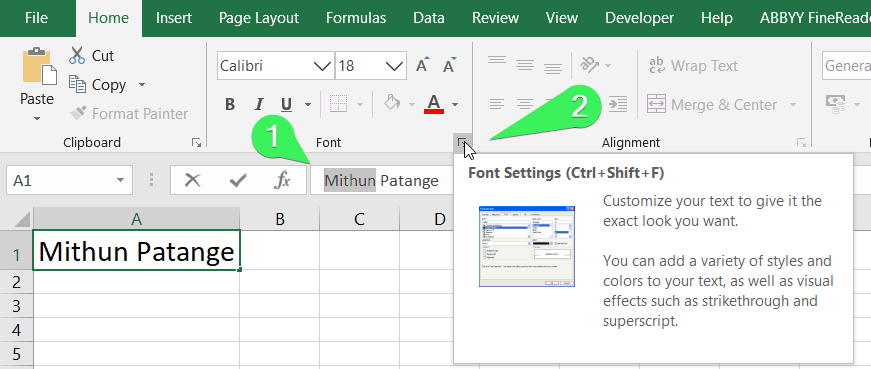Select column B header

pos(280,219)
